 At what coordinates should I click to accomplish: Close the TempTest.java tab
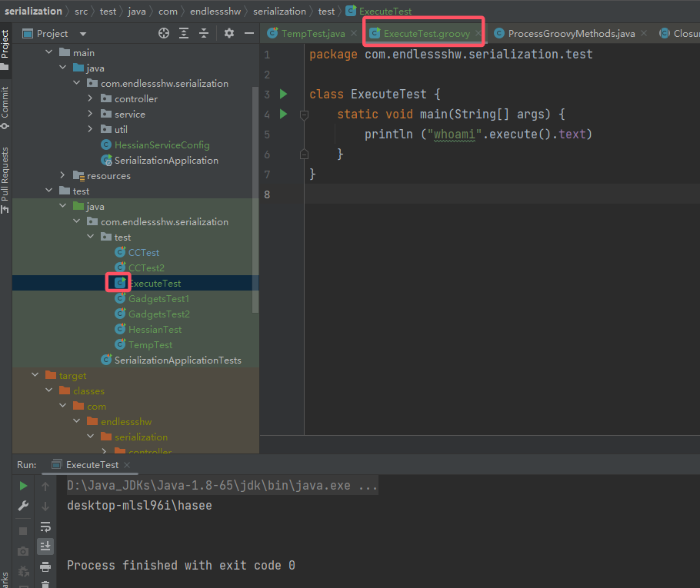click(354, 34)
